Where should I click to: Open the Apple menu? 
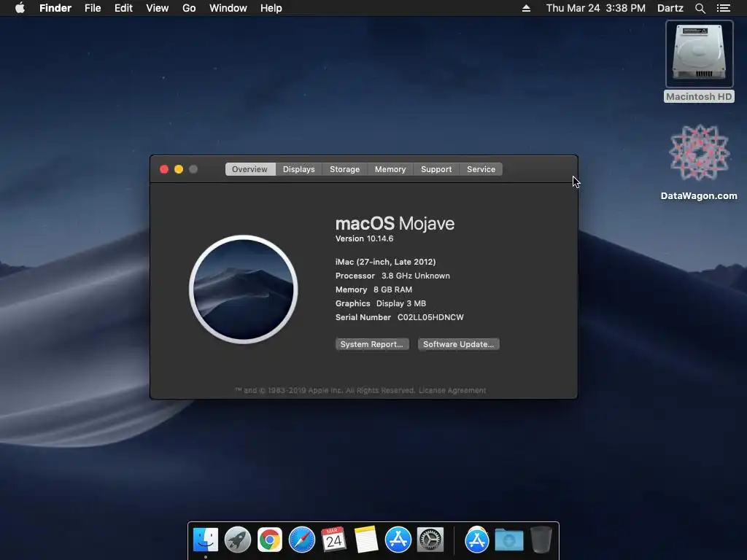coord(20,8)
